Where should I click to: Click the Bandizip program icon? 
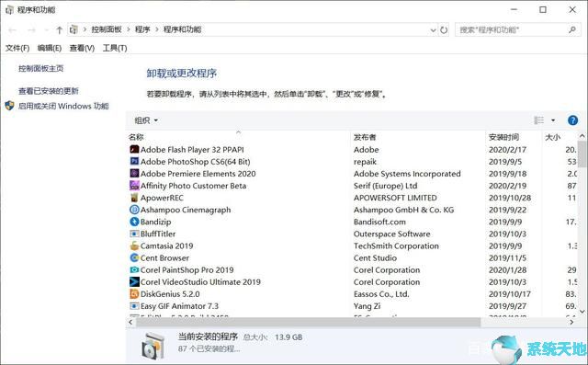[x=134, y=222]
